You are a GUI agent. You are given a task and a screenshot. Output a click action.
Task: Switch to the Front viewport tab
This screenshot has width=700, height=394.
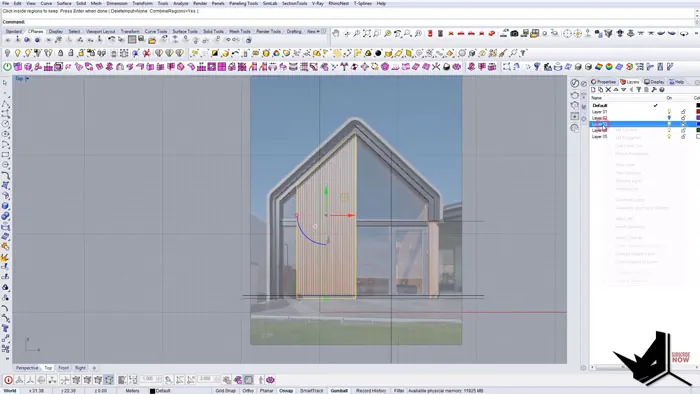tap(63, 368)
